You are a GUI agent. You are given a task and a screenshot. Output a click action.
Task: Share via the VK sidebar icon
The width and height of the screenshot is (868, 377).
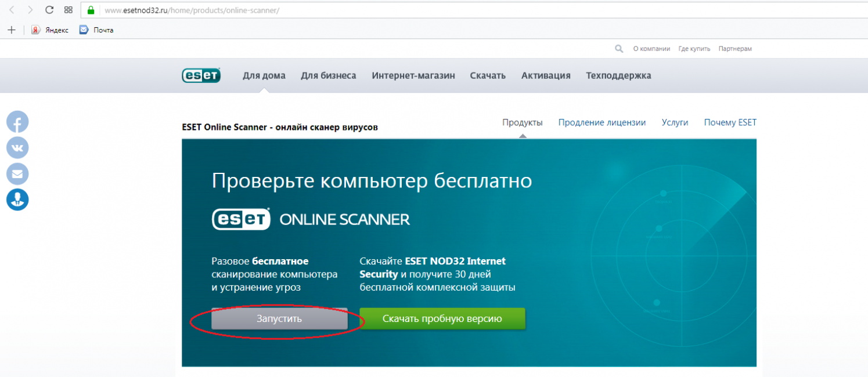[x=17, y=148]
